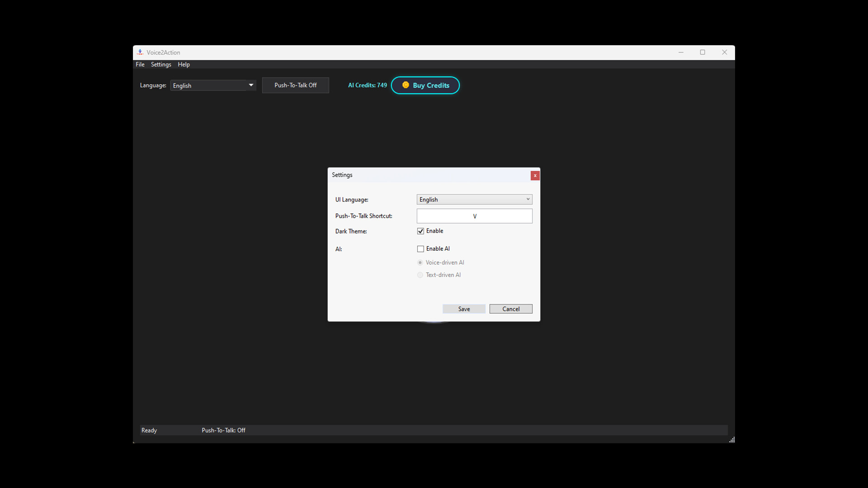Image resolution: width=868 pixels, height=488 pixels.
Task: Open the File menu
Action: (140, 64)
